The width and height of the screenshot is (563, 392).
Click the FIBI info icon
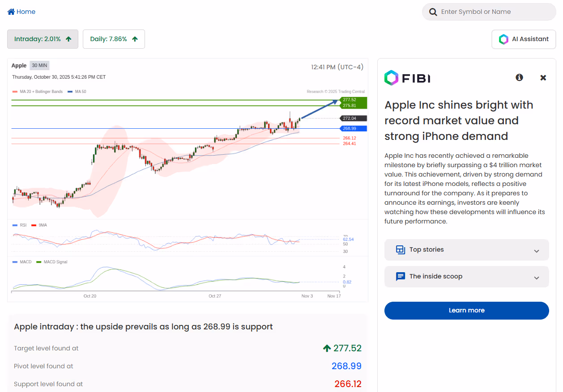point(519,77)
